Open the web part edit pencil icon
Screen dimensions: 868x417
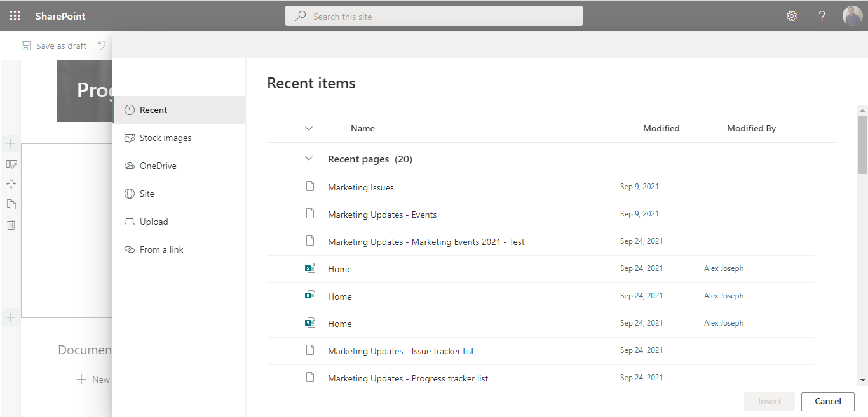pos(10,164)
